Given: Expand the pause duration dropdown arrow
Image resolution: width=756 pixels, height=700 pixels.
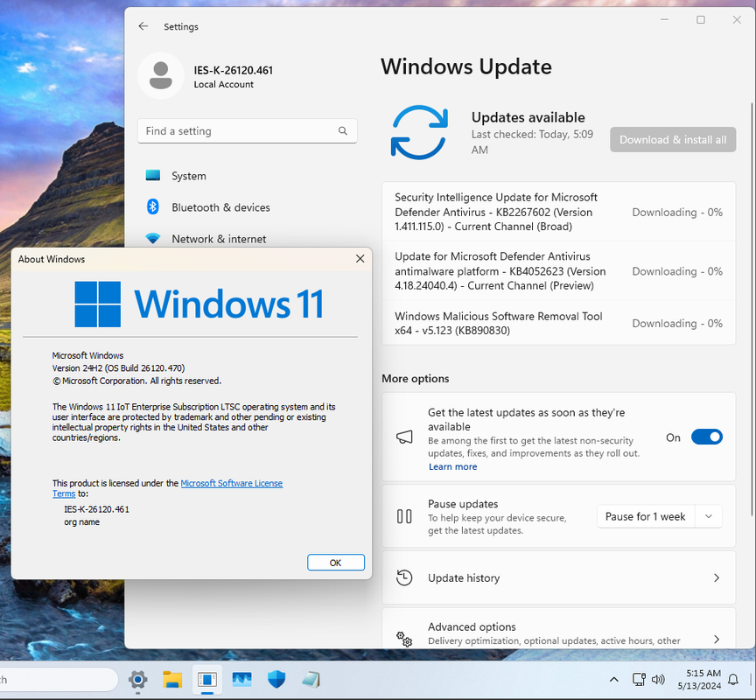Looking at the screenshot, I should point(708,516).
